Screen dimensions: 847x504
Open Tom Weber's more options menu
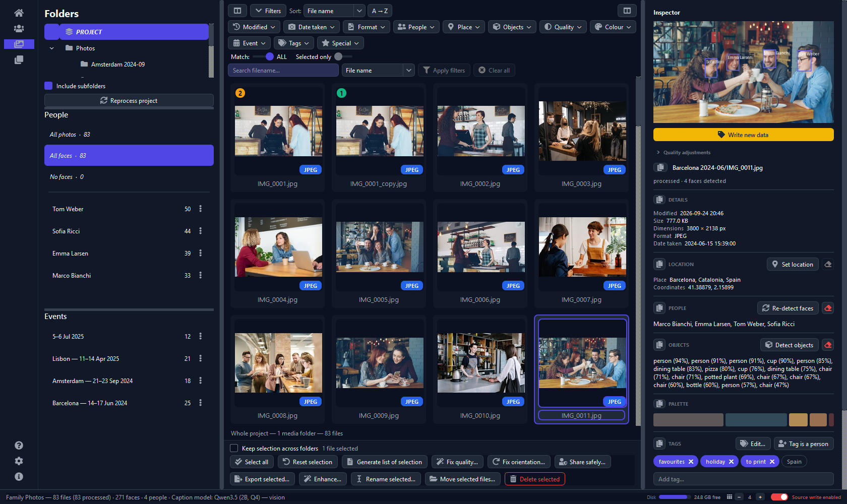(x=200, y=209)
